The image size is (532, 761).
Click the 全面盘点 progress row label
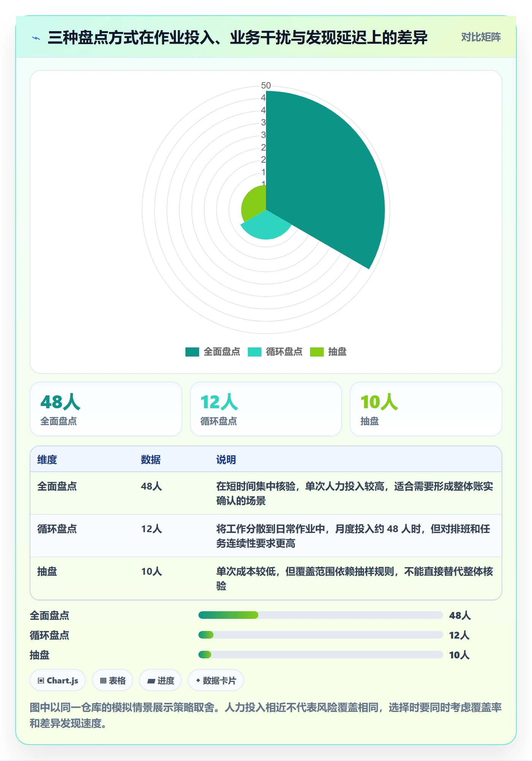tap(49, 615)
